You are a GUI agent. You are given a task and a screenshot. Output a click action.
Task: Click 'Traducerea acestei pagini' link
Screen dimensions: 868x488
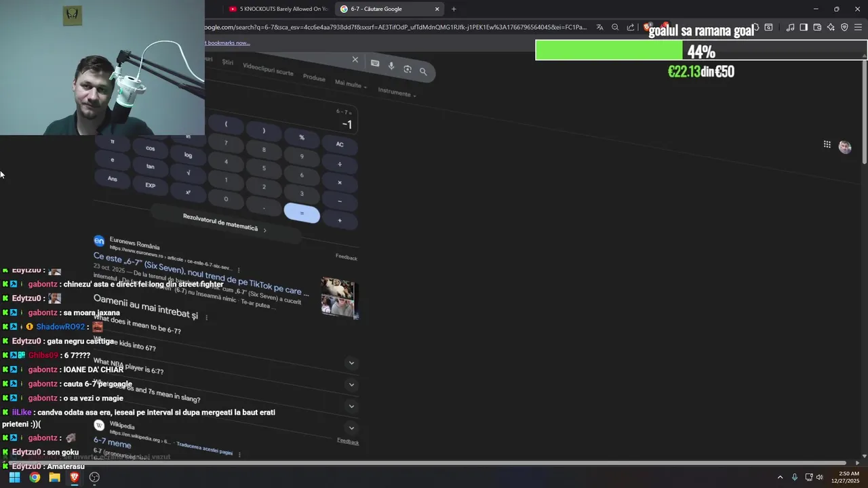(204, 448)
